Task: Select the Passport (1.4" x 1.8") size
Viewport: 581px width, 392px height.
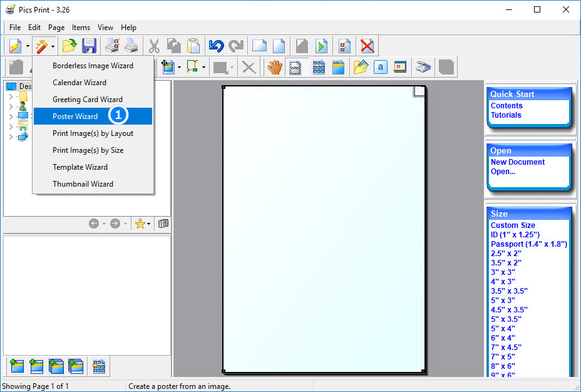Action: tap(529, 244)
